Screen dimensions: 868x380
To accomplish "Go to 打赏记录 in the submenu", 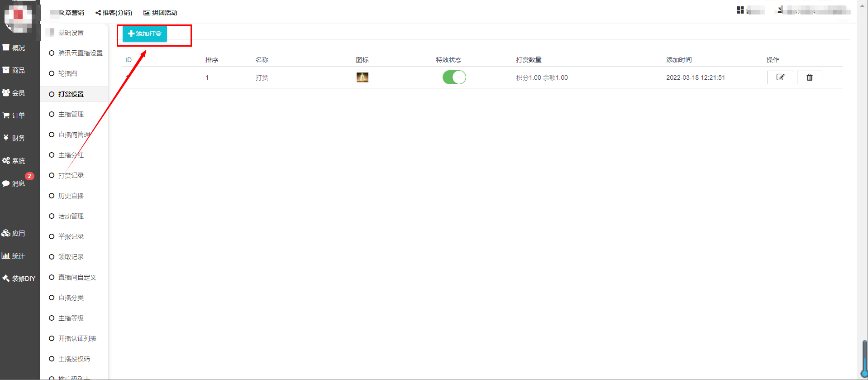I will 71,175.
